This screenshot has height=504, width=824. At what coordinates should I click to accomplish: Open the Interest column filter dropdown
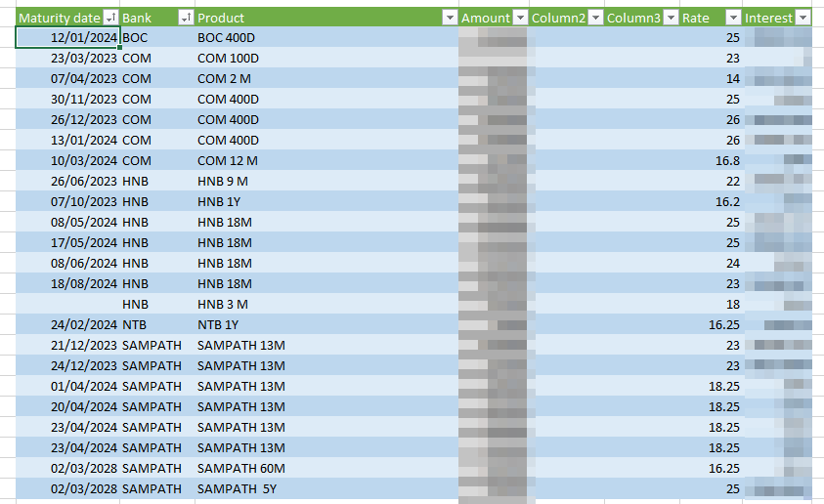tap(802, 18)
